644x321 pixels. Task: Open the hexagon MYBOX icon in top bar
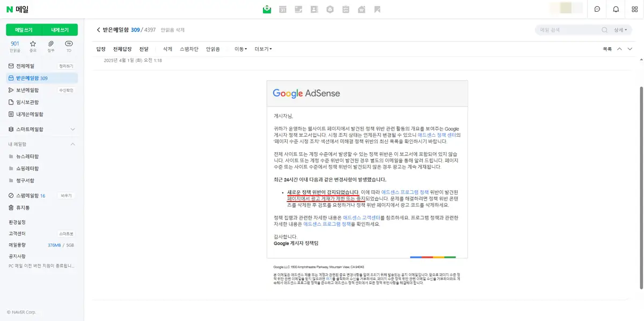[x=330, y=9]
